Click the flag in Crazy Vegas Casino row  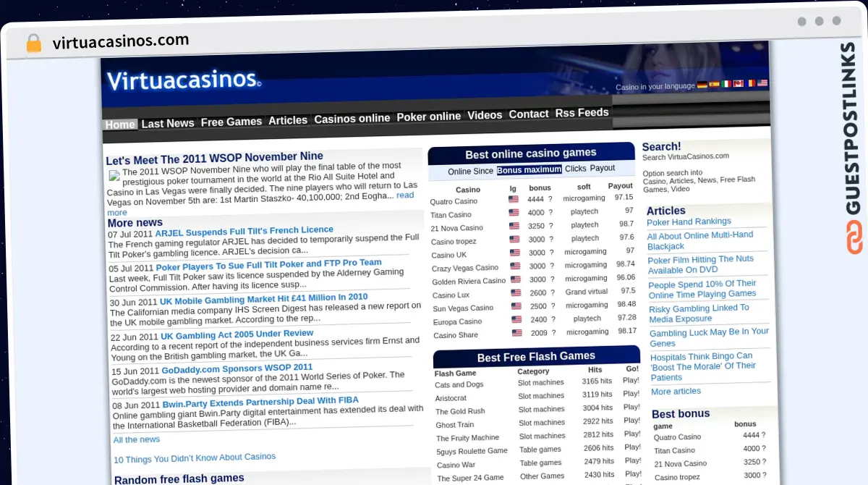coord(515,266)
